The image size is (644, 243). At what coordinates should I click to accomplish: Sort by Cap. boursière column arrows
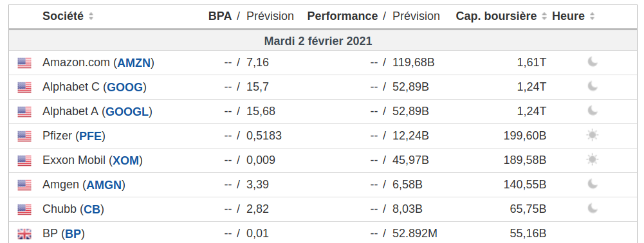click(x=544, y=17)
